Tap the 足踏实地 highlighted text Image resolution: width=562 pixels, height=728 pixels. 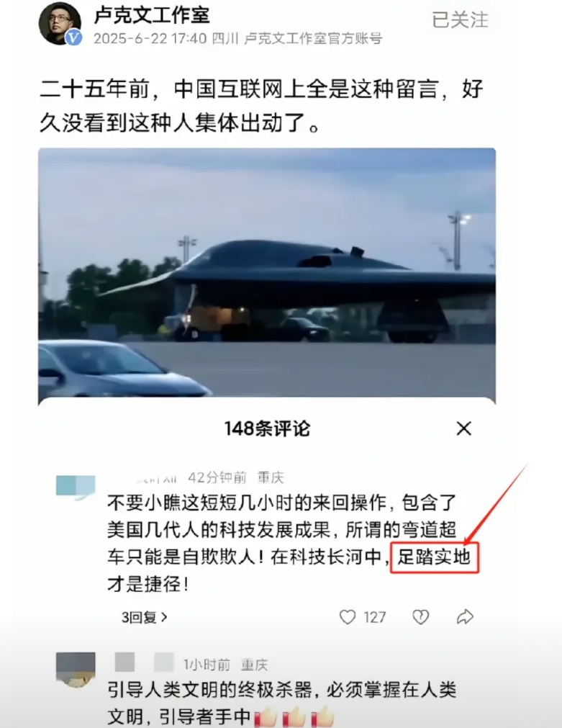pyautogui.click(x=434, y=557)
